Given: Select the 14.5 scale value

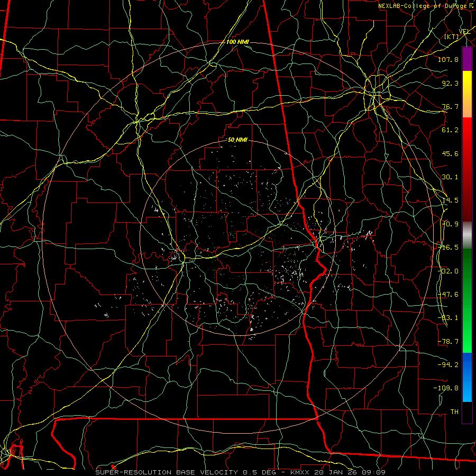Looking at the screenshot, I should pos(450,200).
